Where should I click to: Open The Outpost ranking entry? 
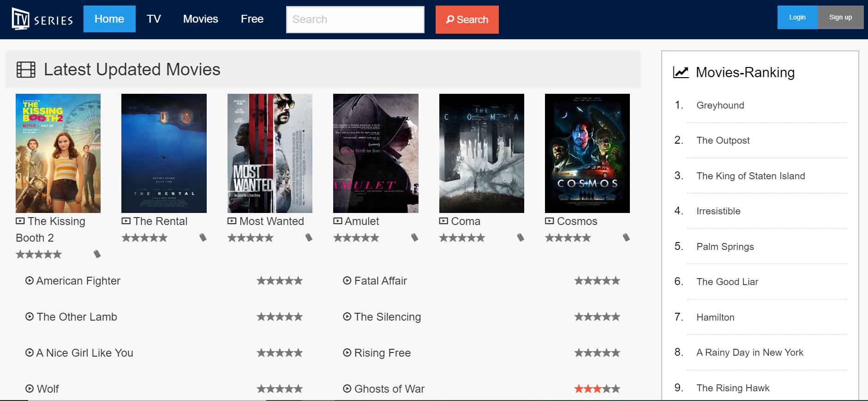(x=723, y=140)
